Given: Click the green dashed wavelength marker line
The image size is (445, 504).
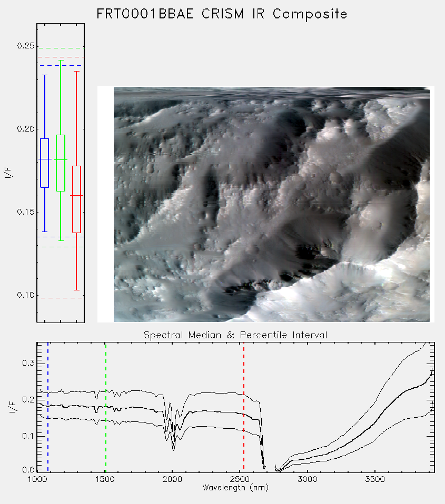Looking at the screenshot, I should pyautogui.click(x=105, y=407).
